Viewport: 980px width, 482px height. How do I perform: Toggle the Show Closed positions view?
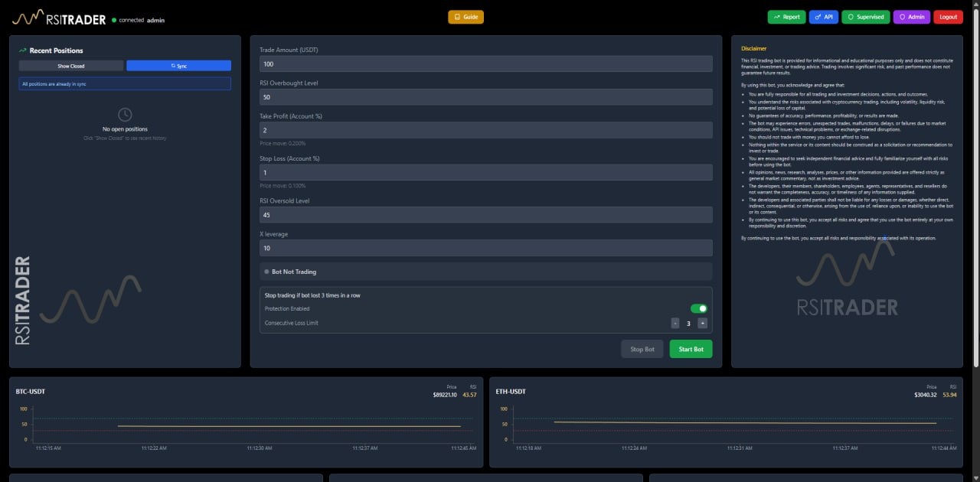point(71,66)
